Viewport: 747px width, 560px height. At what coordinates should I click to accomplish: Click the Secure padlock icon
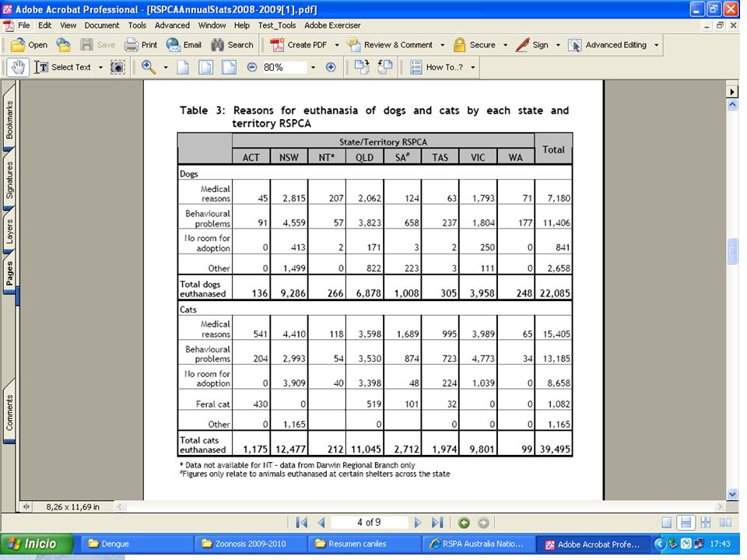click(459, 45)
